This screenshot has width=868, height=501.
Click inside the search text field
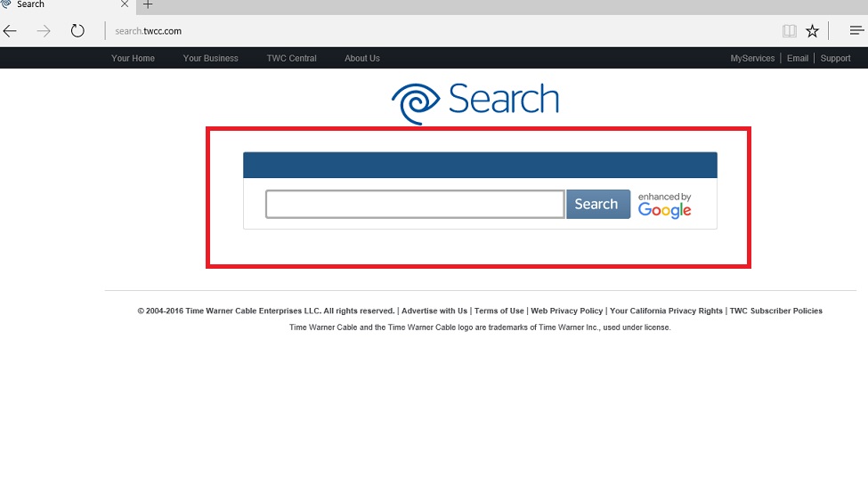[415, 205]
